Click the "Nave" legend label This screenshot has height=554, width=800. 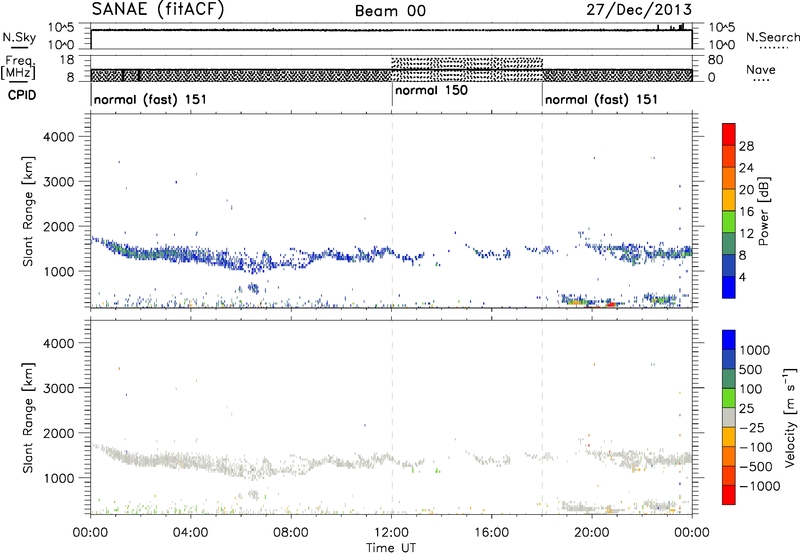coord(760,70)
